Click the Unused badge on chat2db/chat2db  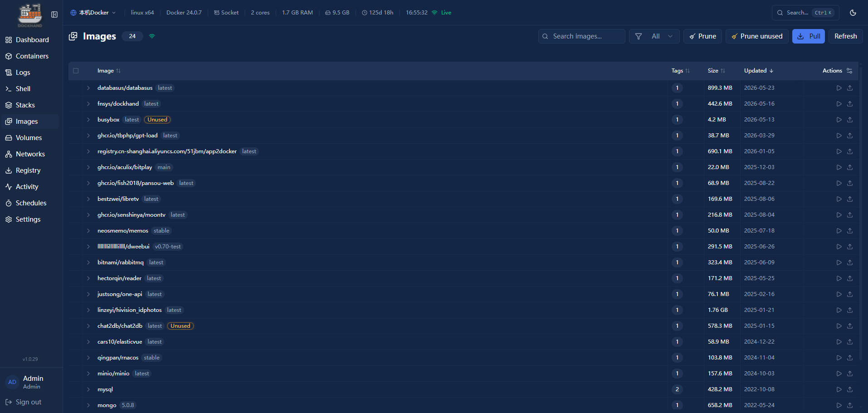click(x=180, y=326)
